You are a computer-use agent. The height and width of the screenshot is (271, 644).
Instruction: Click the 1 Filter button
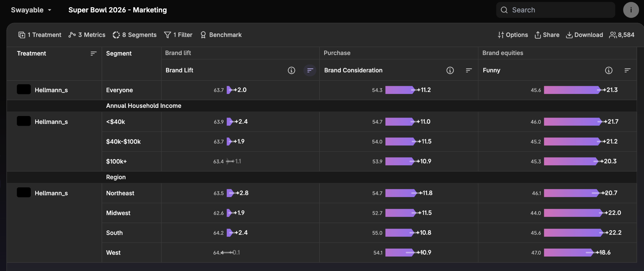coord(178,35)
